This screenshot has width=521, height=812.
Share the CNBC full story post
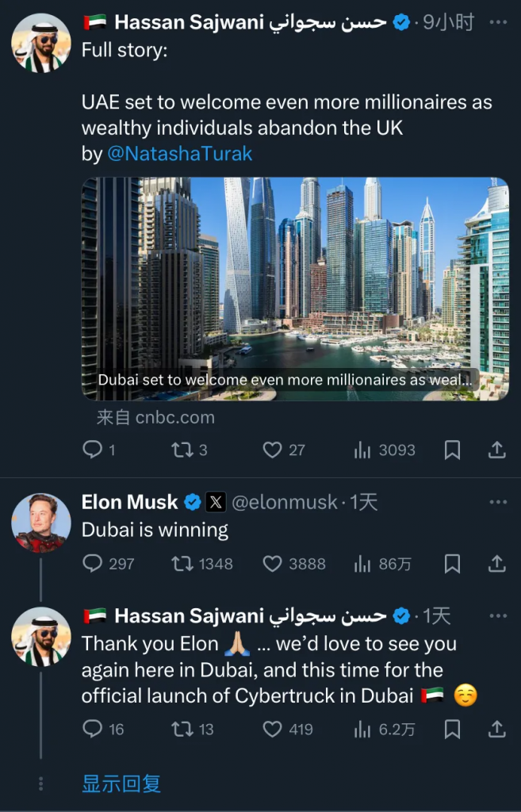coord(496,450)
